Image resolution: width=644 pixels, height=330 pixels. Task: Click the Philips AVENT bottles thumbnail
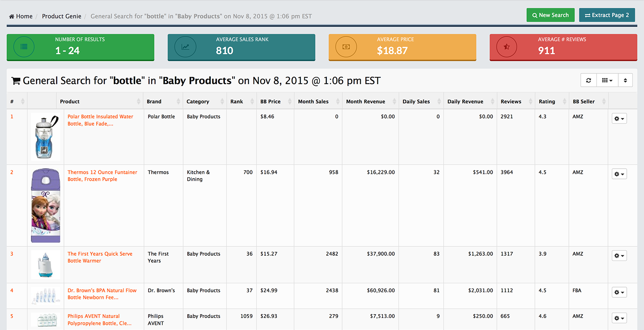pos(46,320)
